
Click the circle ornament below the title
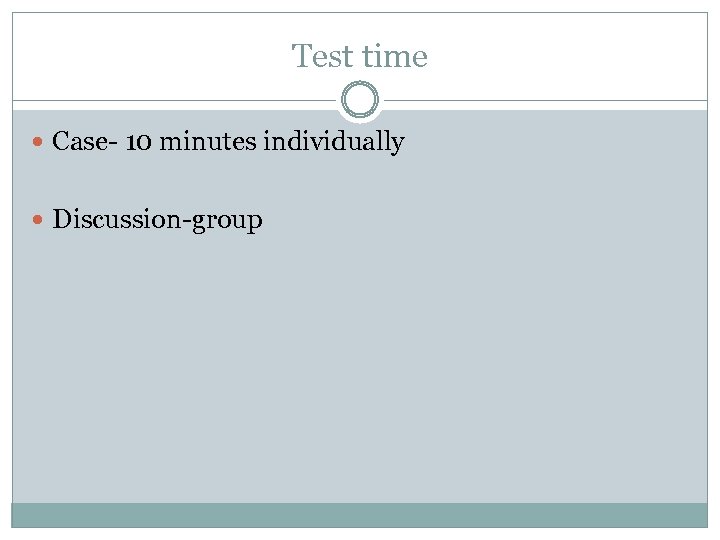360,101
